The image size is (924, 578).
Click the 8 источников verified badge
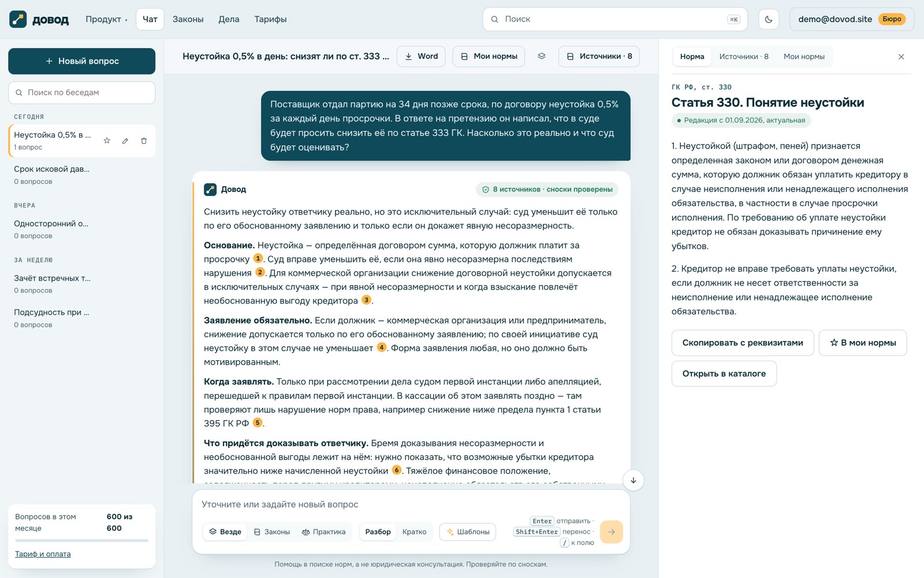pyautogui.click(x=547, y=190)
